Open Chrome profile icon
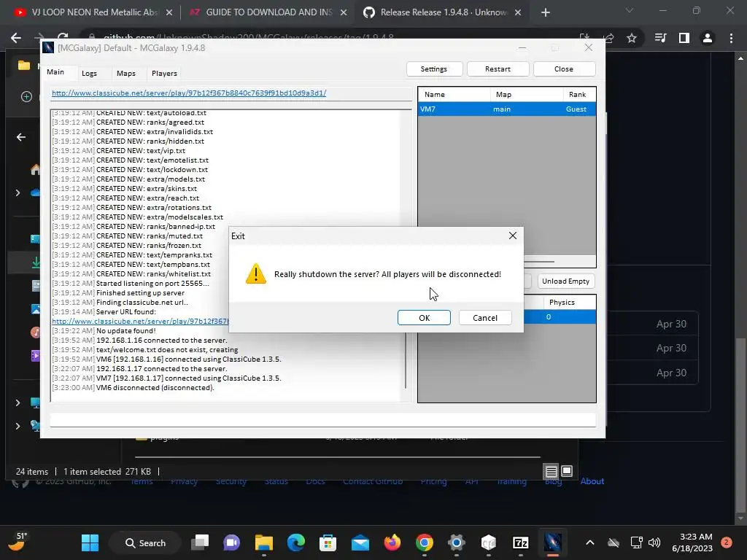The width and height of the screenshot is (747, 560). click(708, 38)
